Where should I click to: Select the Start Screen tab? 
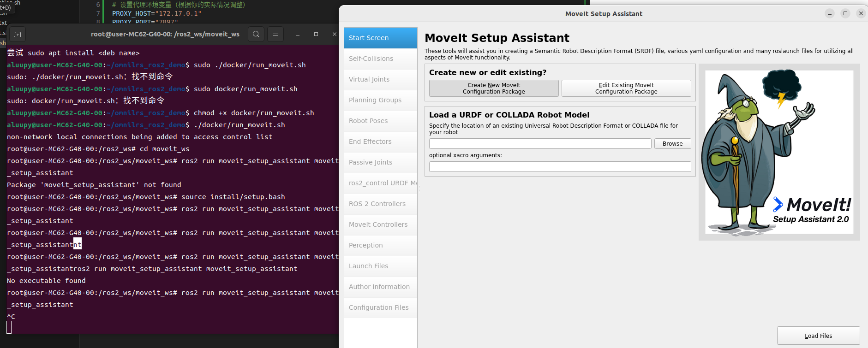tap(380, 38)
